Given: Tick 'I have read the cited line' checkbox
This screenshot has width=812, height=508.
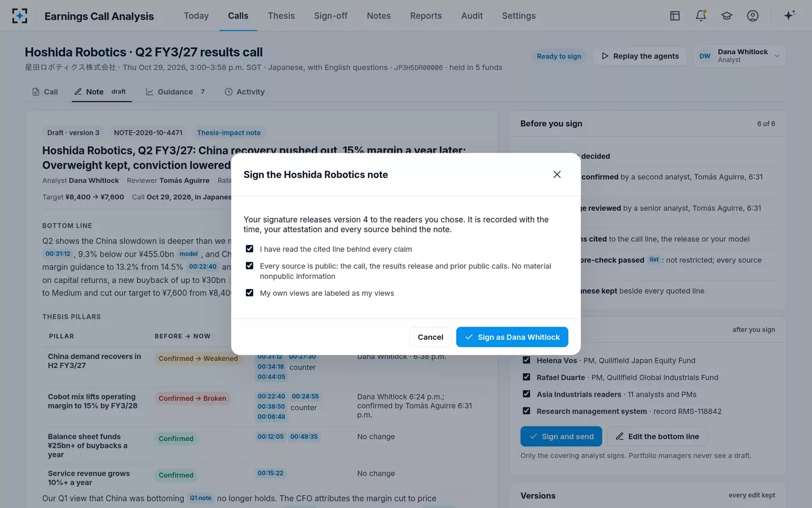Looking at the screenshot, I should click(x=249, y=249).
